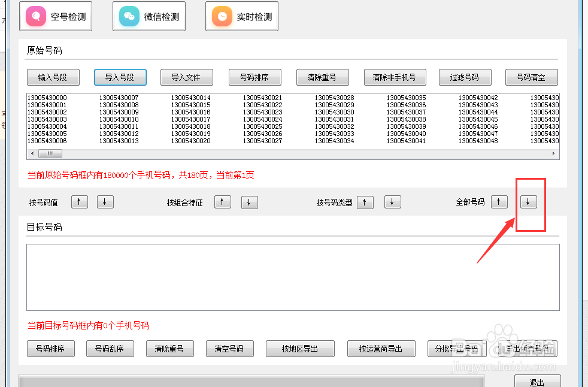The width and height of the screenshot is (588, 387).
Task: Click the highlighted 全部号码 down arrow
Action: pos(528,202)
